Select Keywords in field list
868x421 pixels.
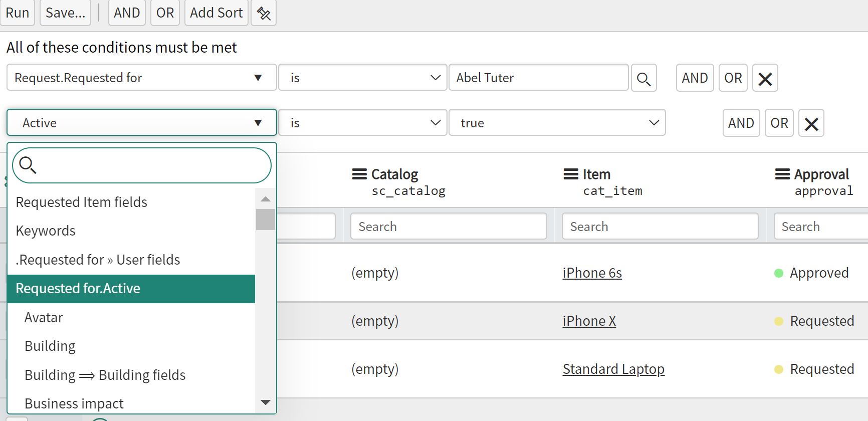[131, 231]
